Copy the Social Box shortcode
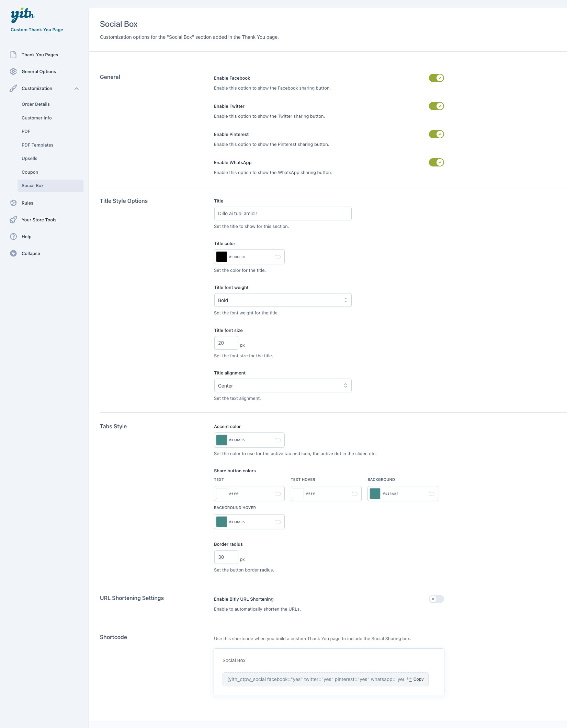This screenshot has height=728, width=567. [416, 679]
